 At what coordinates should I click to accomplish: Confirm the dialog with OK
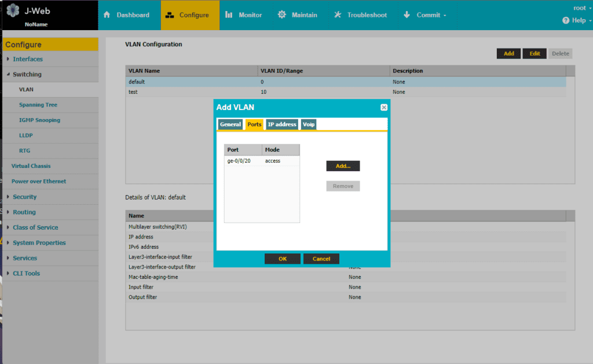[x=283, y=259]
